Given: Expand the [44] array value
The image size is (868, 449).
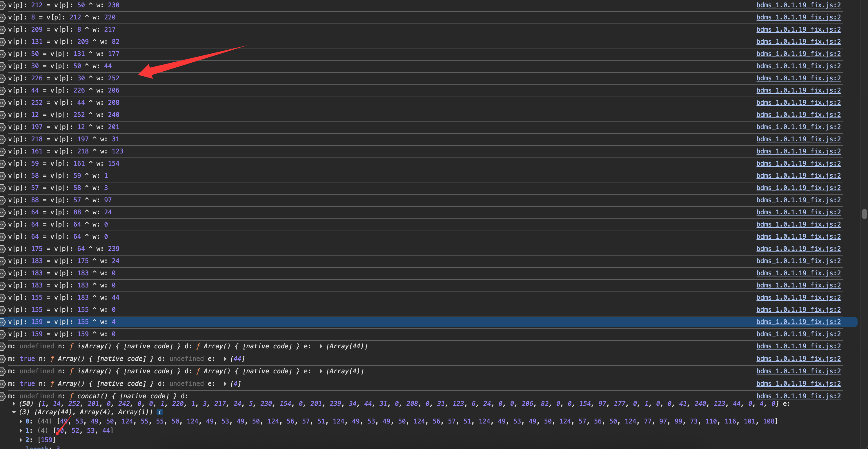Looking at the screenshot, I should (225, 359).
